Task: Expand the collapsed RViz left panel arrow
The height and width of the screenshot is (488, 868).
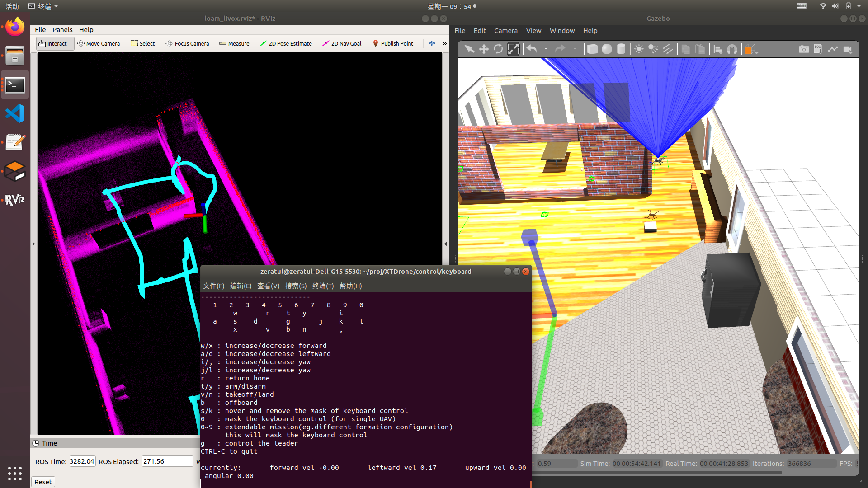Action: 33,244
